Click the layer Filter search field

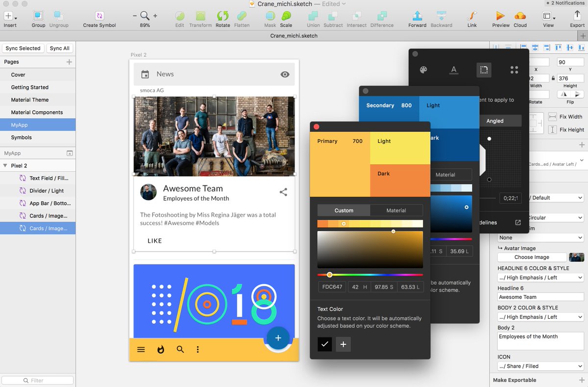[38, 380]
